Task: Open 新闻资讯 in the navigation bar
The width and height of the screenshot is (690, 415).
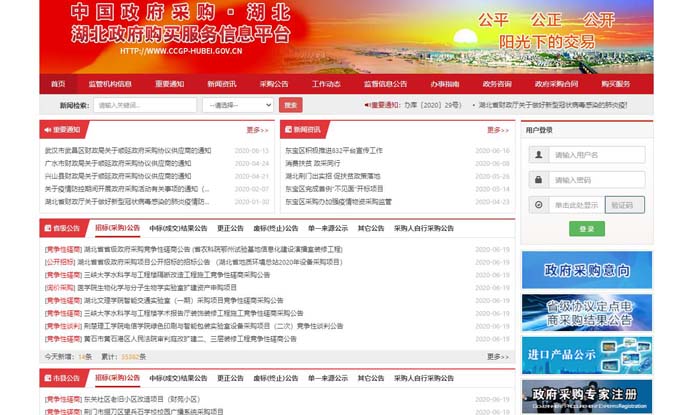Action: pos(222,84)
